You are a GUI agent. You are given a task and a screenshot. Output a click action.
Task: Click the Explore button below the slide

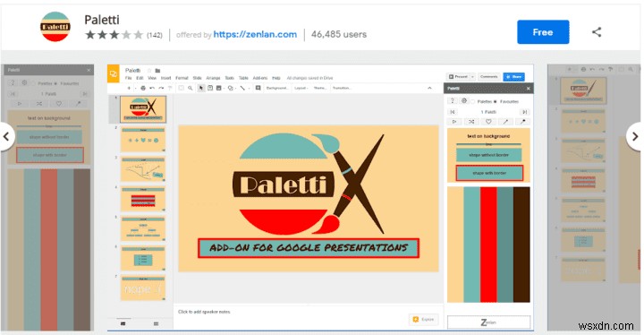[423, 320]
